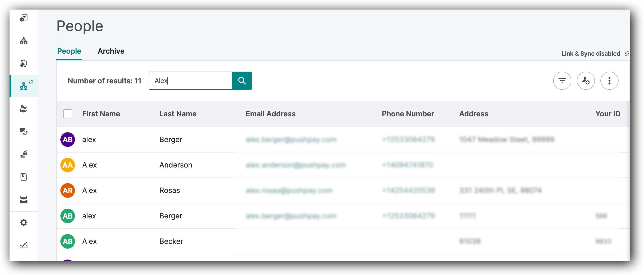Open the recurring card payments sidebar icon
The width and height of the screenshot is (644, 275).
click(23, 131)
